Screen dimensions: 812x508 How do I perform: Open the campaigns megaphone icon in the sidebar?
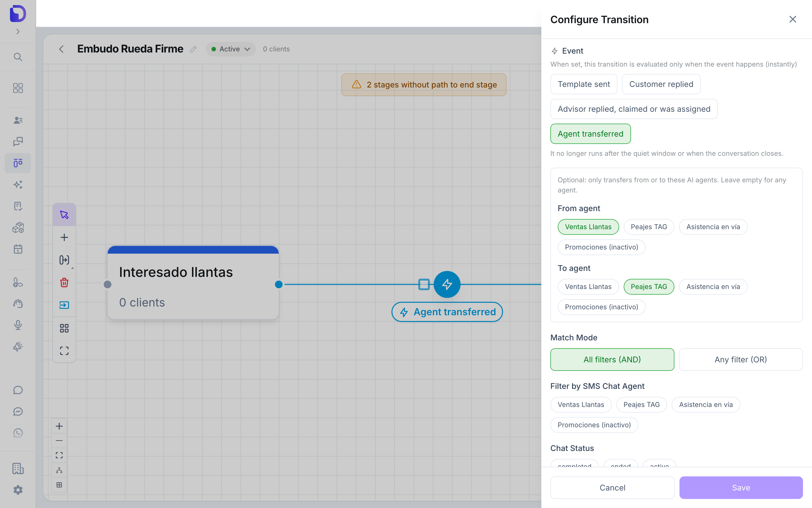click(x=18, y=346)
